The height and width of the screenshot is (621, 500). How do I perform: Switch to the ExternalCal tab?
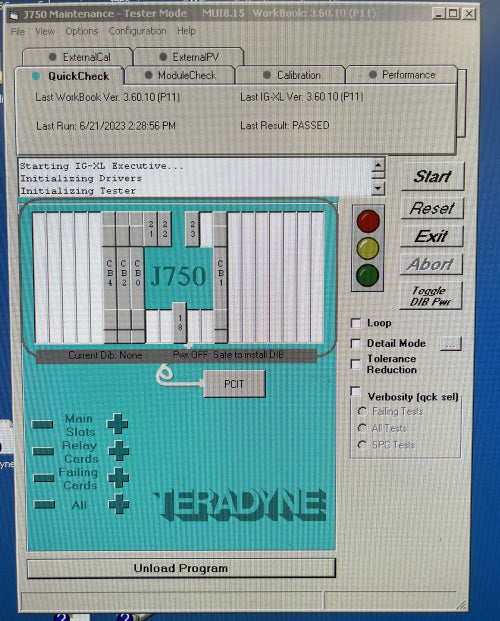tap(78, 57)
